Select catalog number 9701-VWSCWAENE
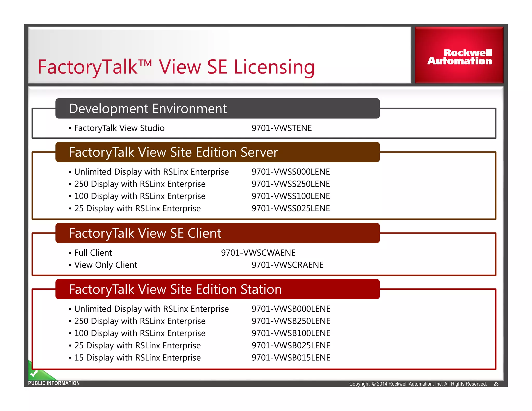532x411 pixels. tap(258, 253)
